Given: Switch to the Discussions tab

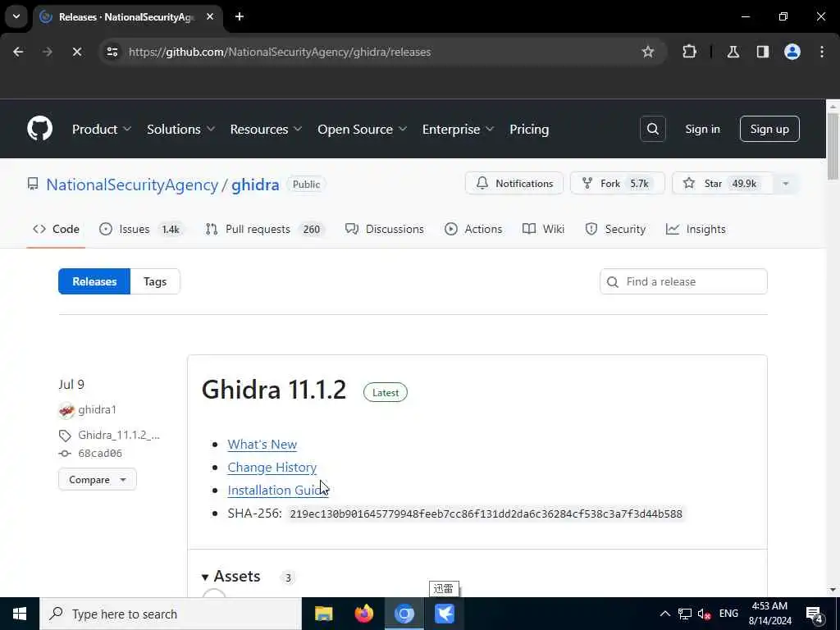Looking at the screenshot, I should 385,230.
